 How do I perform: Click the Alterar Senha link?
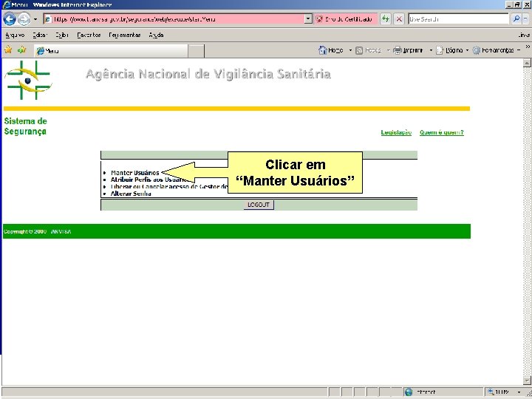pyautogui.click(x=131, y=194)
